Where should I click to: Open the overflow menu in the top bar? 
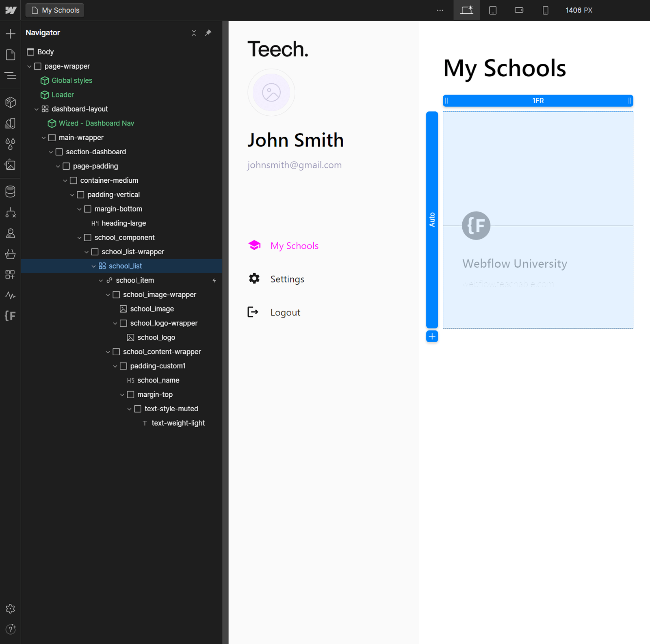[x=440, y=10]
